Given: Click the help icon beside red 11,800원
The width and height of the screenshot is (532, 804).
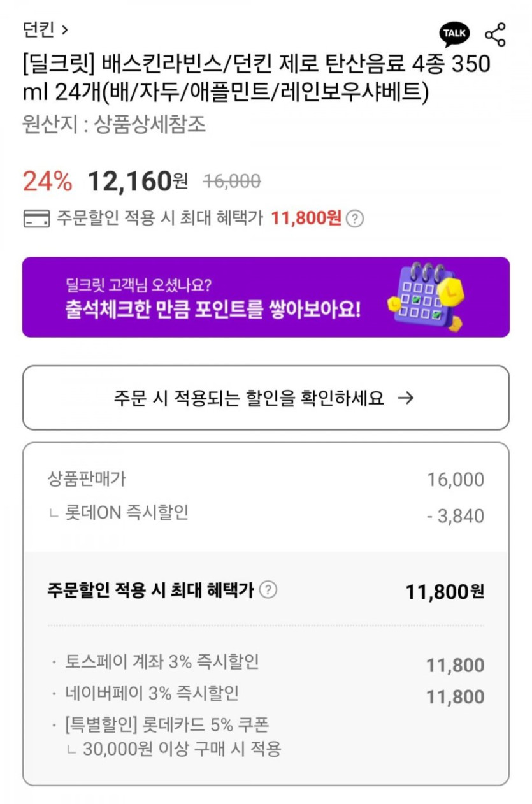Looking at the screenshot, I should point(356,219).
